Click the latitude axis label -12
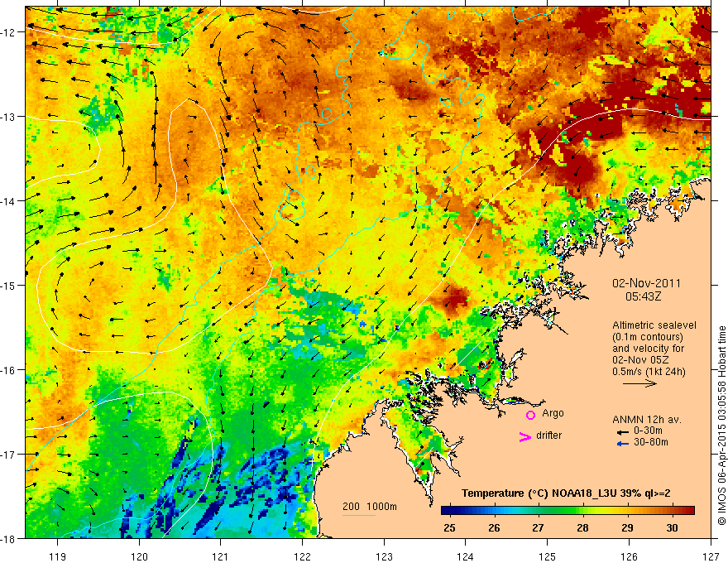The width and height of the screenshot is (728, 563). click(x=10, y=32)
